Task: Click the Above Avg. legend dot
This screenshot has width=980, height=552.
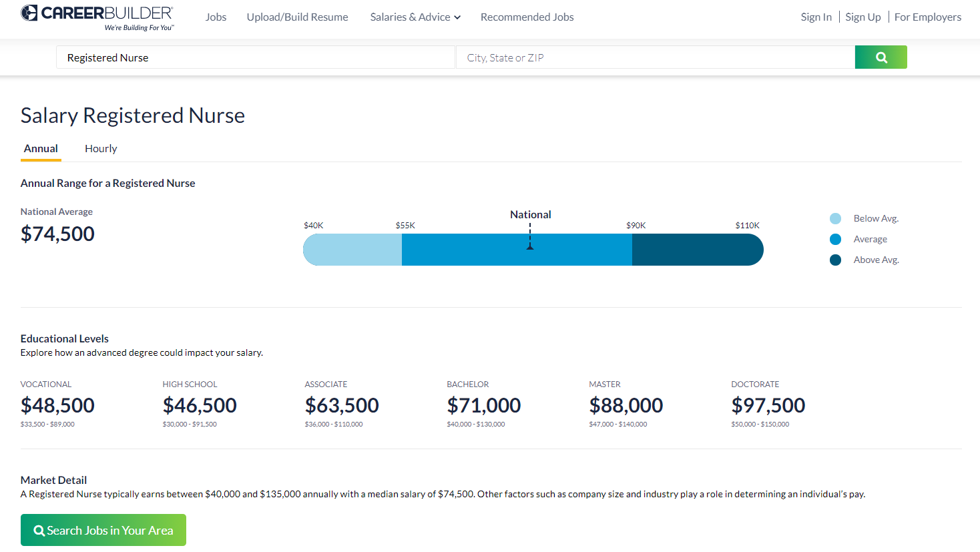Action: (x=835, y=260)
